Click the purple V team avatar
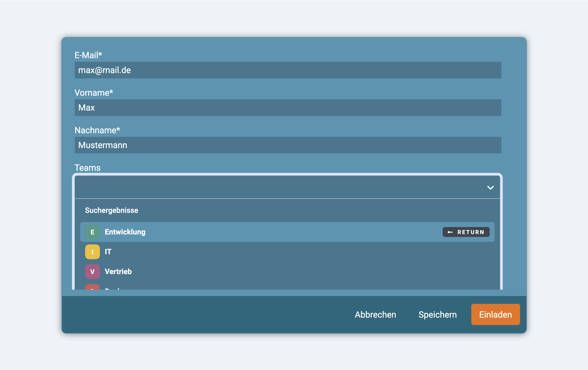Image resolution: width=588 pixels, height=370 pixels. pos(92,272)
